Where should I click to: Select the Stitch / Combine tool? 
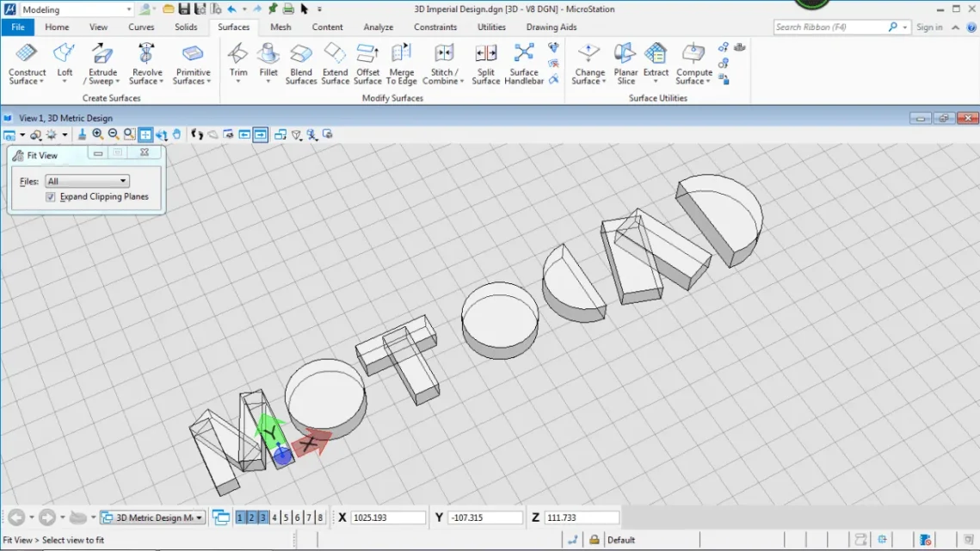(444, 63)
